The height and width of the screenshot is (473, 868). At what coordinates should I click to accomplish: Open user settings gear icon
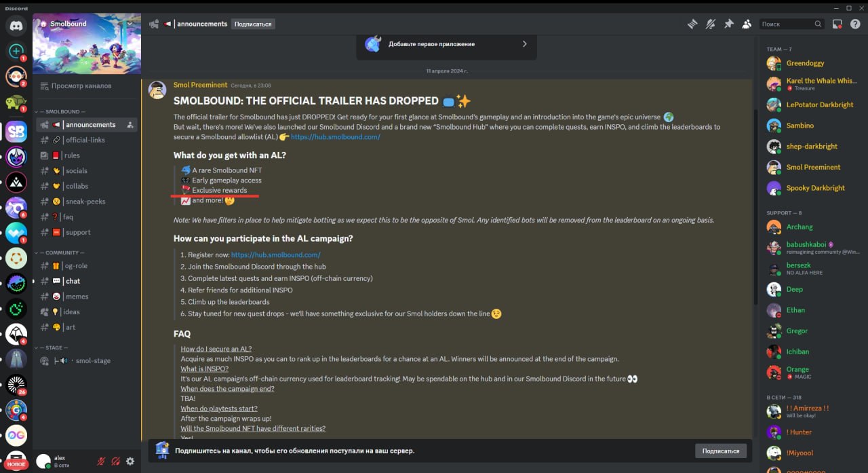(x=130, y=461)
